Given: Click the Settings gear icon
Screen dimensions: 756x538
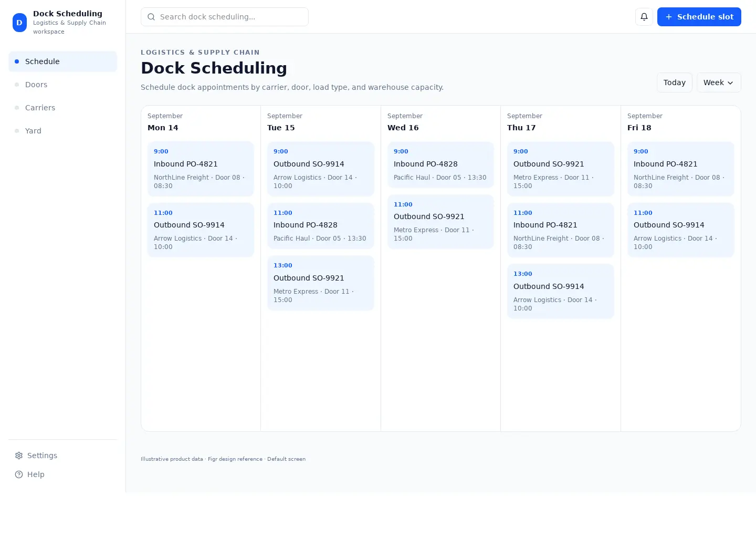Looking at the screenshot, I should [19, 456].
